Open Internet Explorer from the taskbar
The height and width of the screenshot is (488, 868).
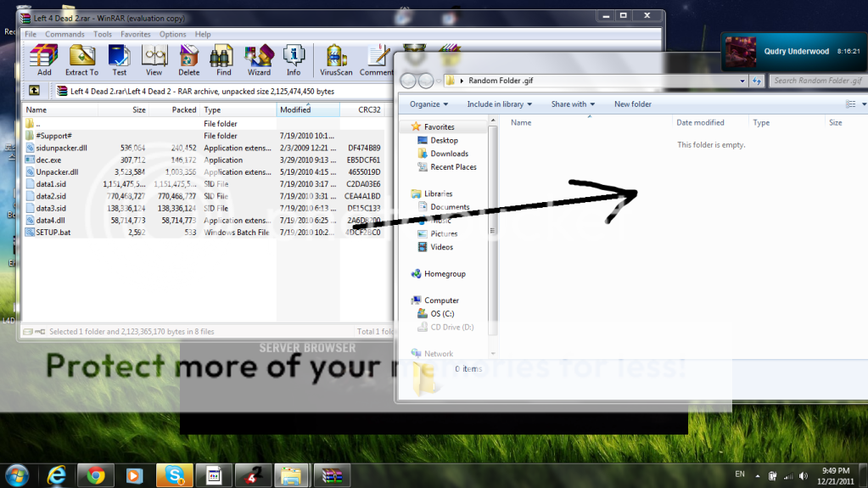pyautogui.click(x=57, y=476)
